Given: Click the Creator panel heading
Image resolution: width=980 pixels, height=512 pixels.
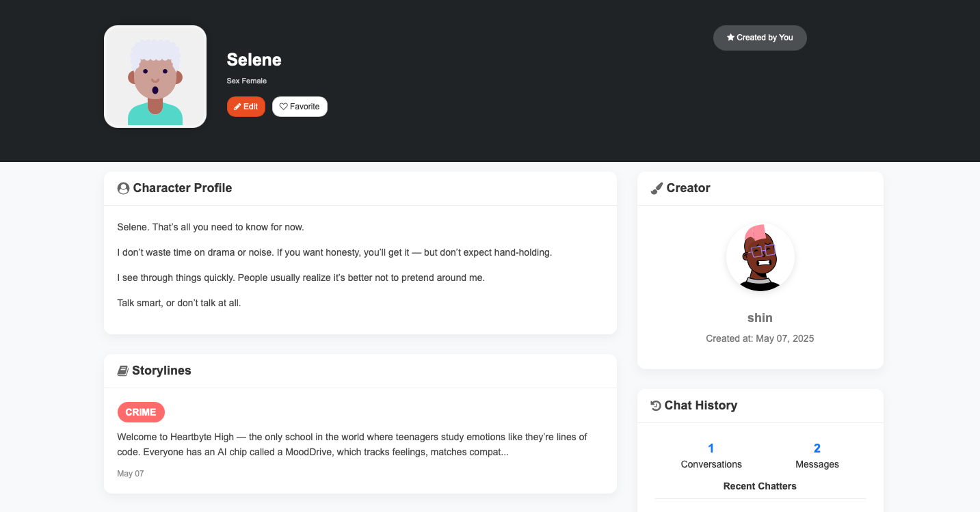Looking at the screenshot, I should click(x=689, y=188).
